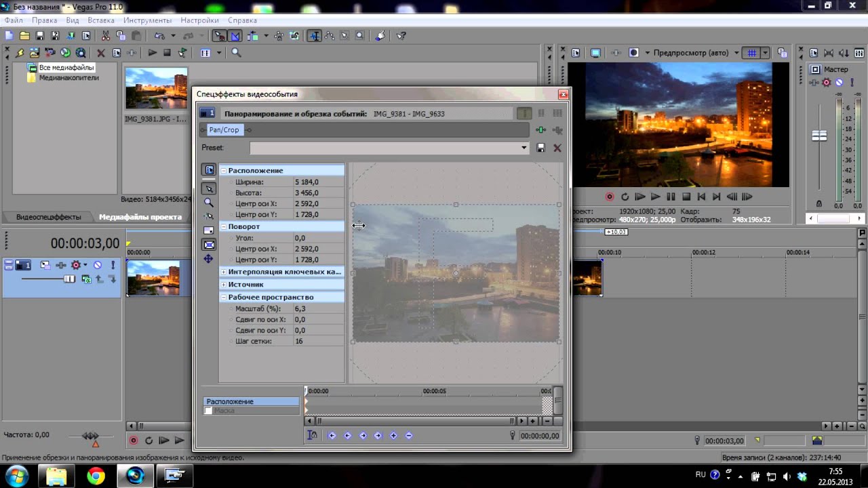
Task: Click the Ширина value field 5 184,0
Action: (318, 182)
